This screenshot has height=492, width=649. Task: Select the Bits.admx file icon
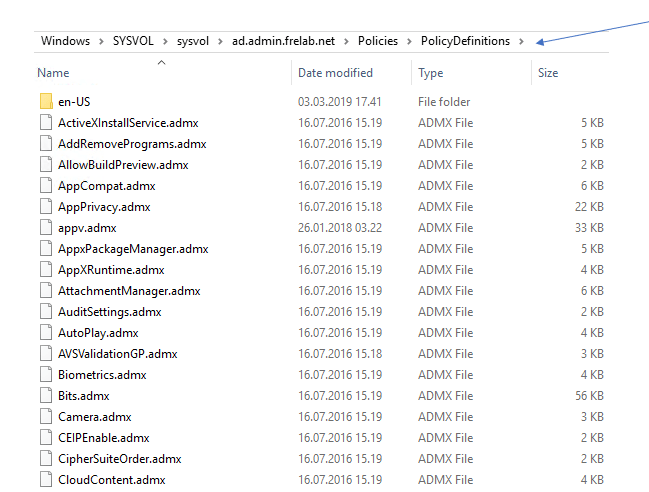click(x=45, y=396)
